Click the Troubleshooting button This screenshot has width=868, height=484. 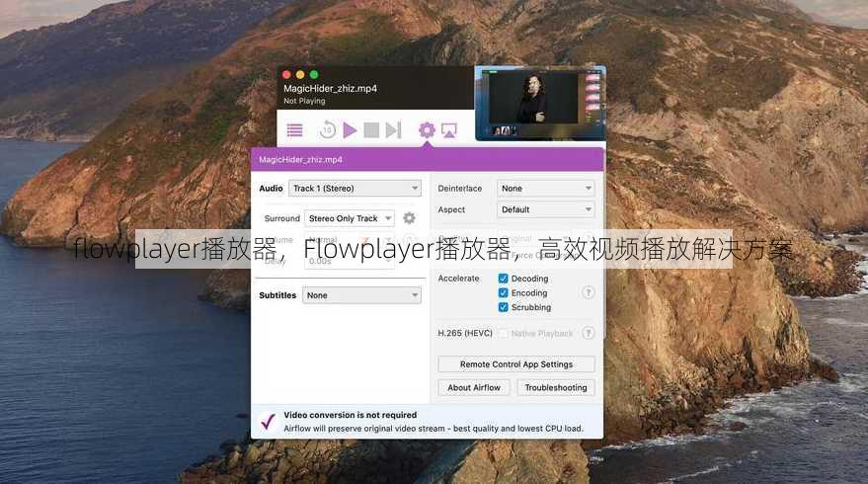click(x=556, y=387)
